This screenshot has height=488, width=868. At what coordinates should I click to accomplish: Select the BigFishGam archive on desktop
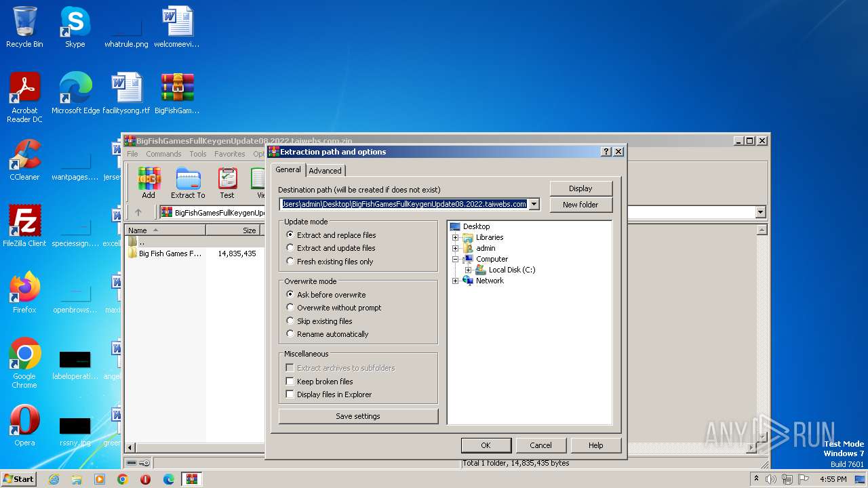177,94
